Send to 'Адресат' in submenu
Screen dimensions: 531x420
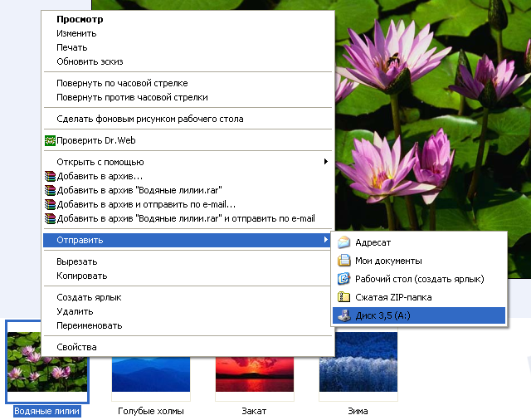419,242
